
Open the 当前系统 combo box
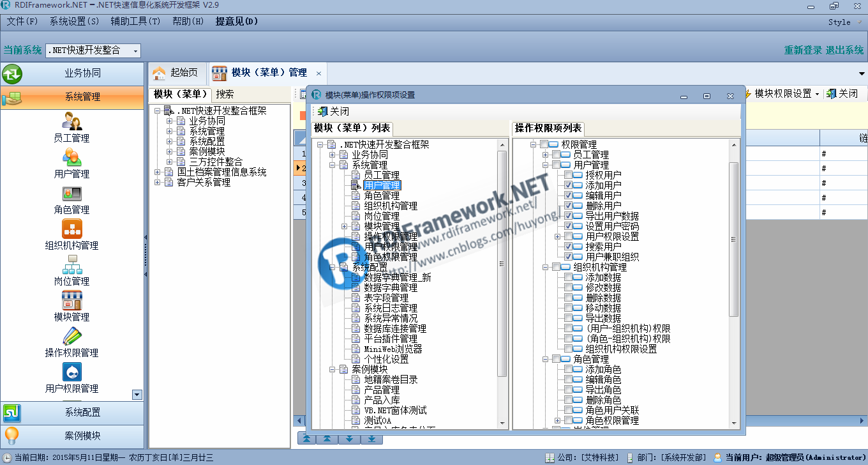pos(93,50)
